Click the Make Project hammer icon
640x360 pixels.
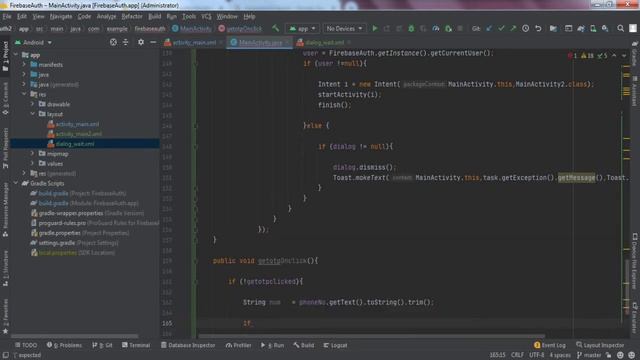276,28
